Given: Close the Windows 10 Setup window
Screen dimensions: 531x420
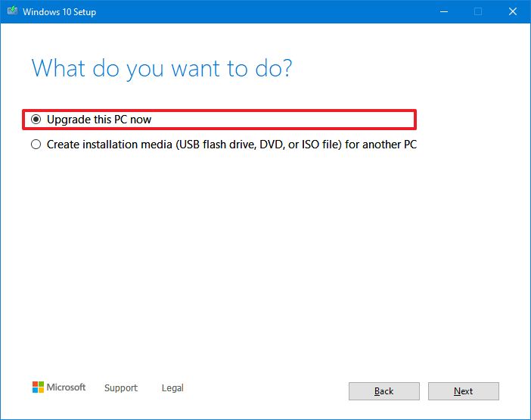Looking at the screenshot, I should click(512, 11).
